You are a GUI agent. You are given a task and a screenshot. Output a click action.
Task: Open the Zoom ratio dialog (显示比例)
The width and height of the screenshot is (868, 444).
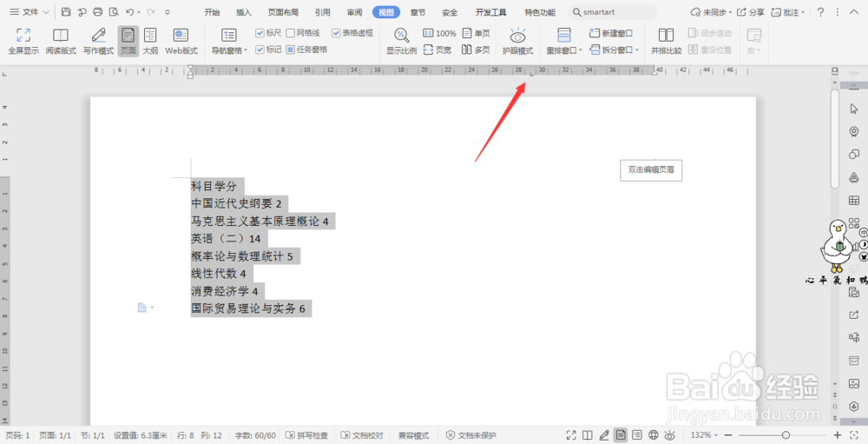point(401,42)
